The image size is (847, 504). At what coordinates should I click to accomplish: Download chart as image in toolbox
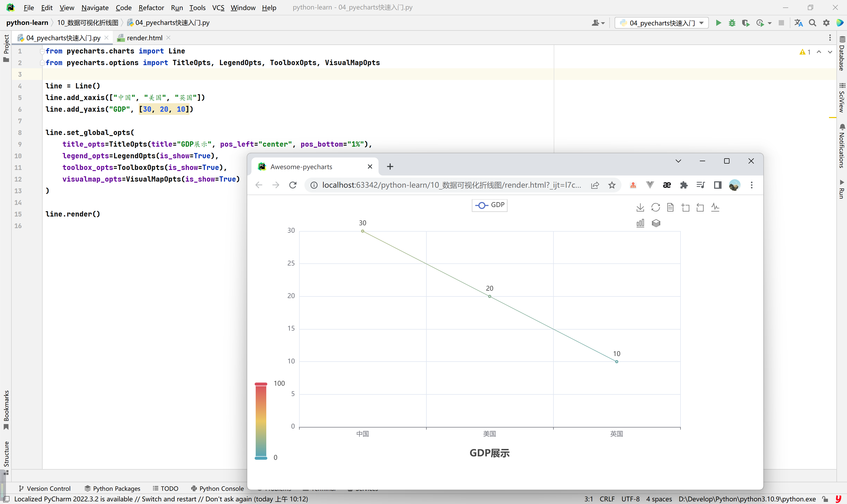pos(640,207)
